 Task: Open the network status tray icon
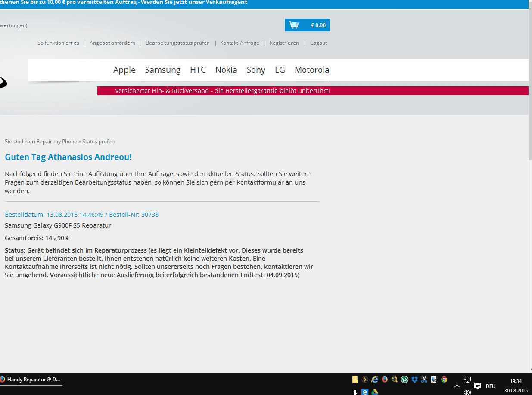(467, 380)
